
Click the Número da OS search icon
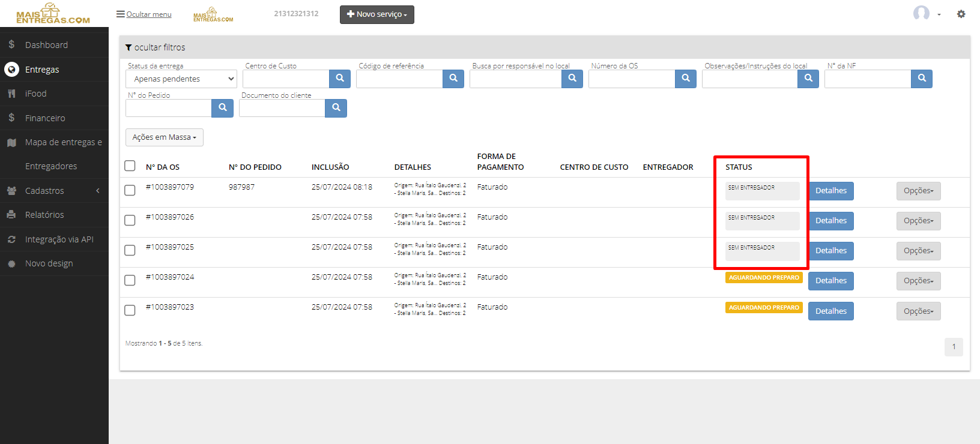point(686,79)
